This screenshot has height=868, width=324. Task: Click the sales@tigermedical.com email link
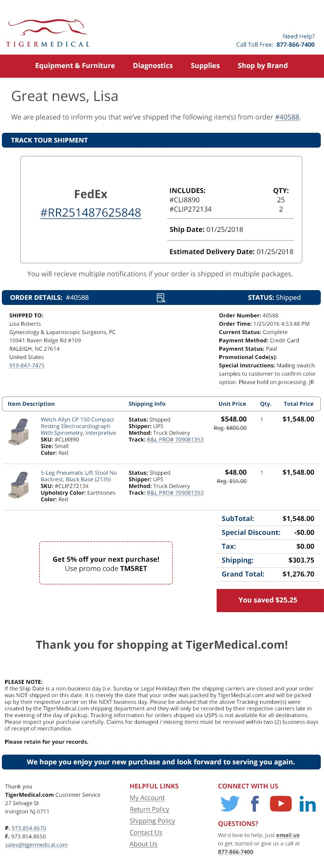click(36, 844)
